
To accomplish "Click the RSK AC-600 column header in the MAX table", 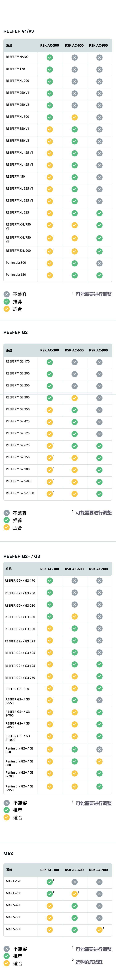I will [74, 870].
